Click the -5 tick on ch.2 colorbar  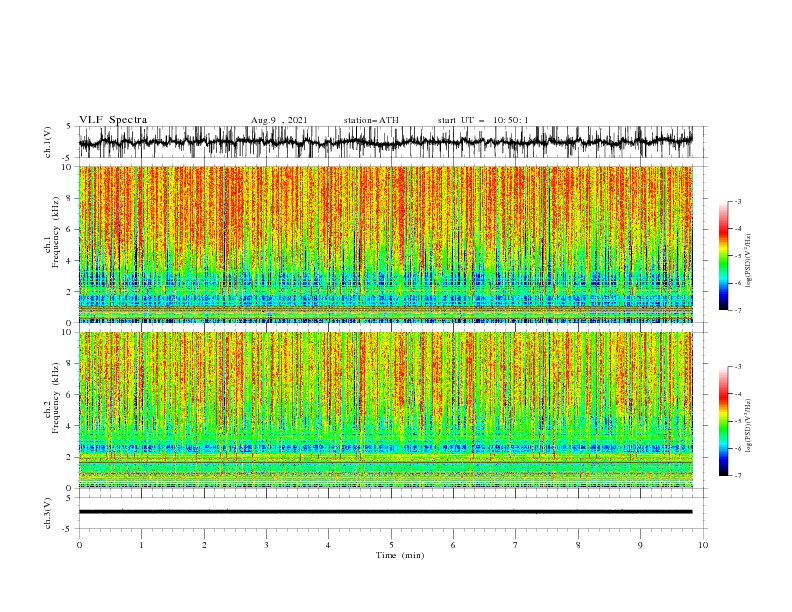(x=738, y=421)
